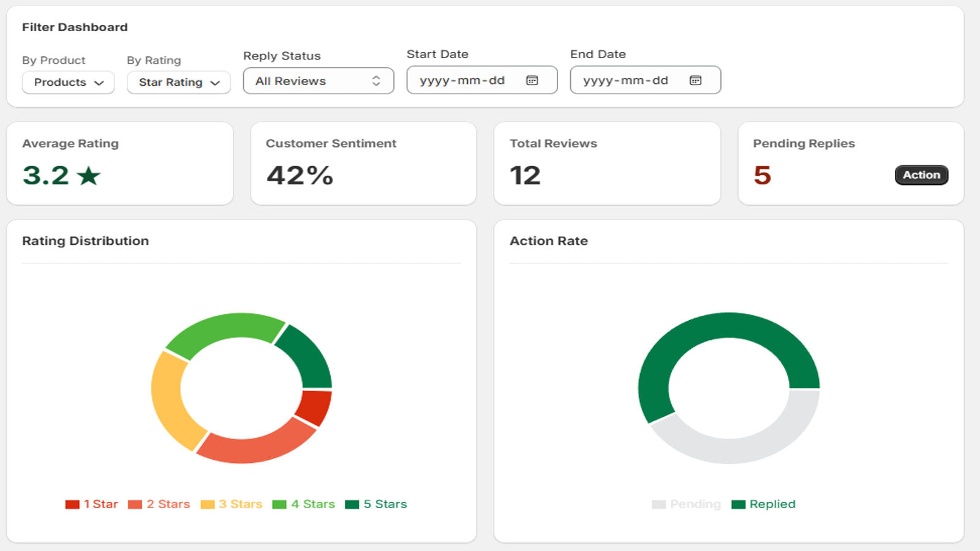Show the Pending series via legend
This screenshot has width=980, height=551.
tap(686, 504)
